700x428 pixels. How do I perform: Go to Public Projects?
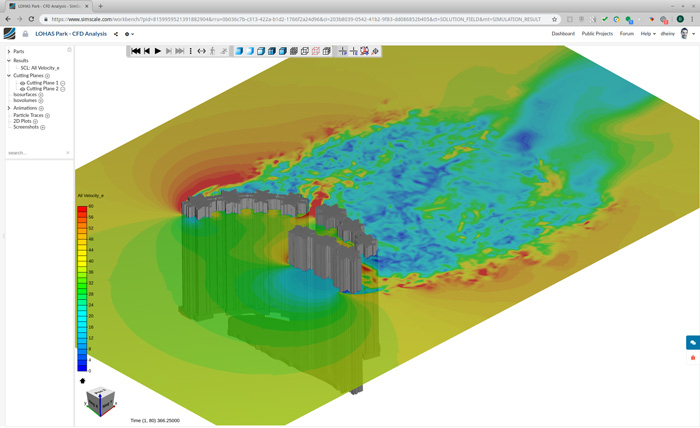click(597, 34)
